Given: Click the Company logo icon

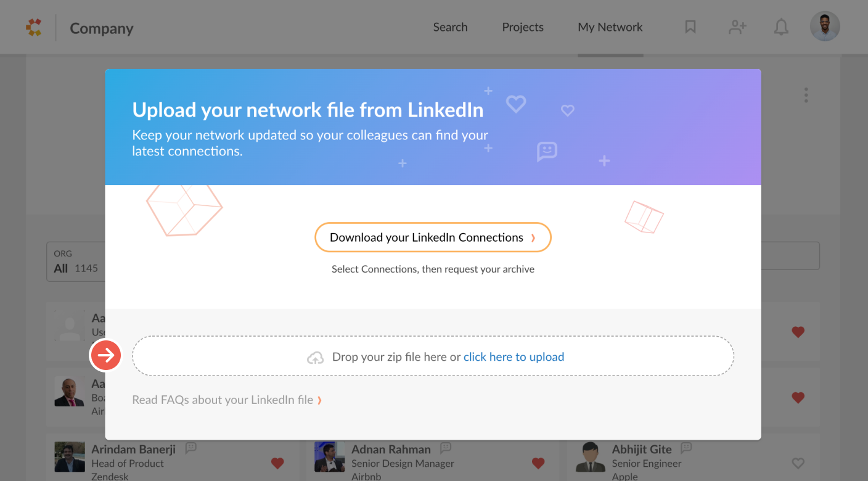Looking at the screenshot, I should click(34, 27).
